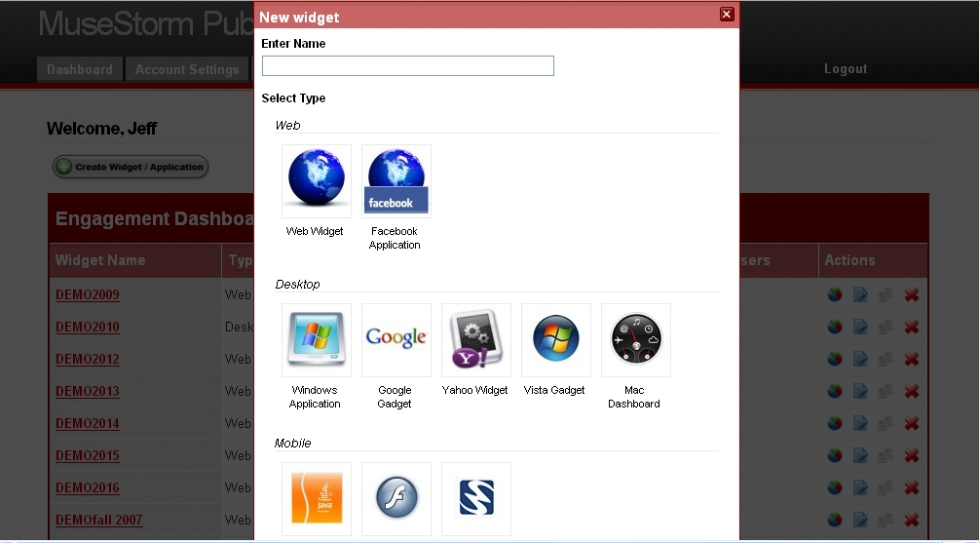Image resolution: width=980 pixels, height=543 pixels.
Task: Select the Flash mobile type icon
Action: pyautogui.click(x=396, y=499)
